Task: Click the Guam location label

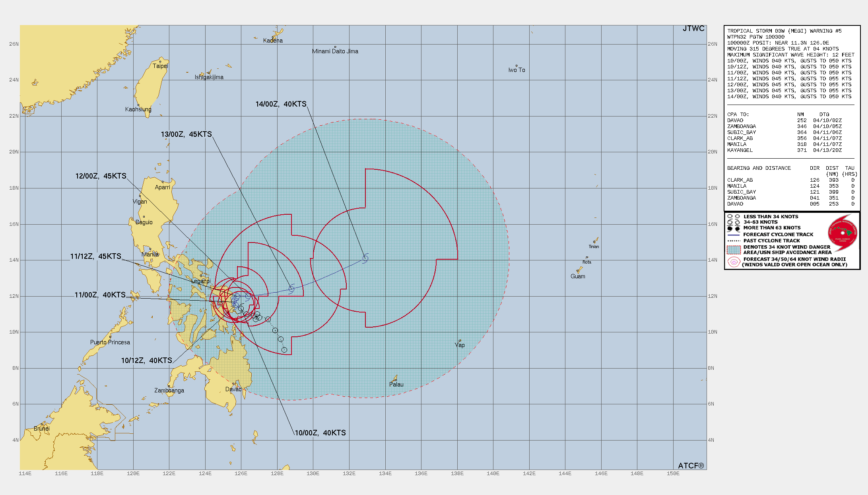Action: pos(578,276)
